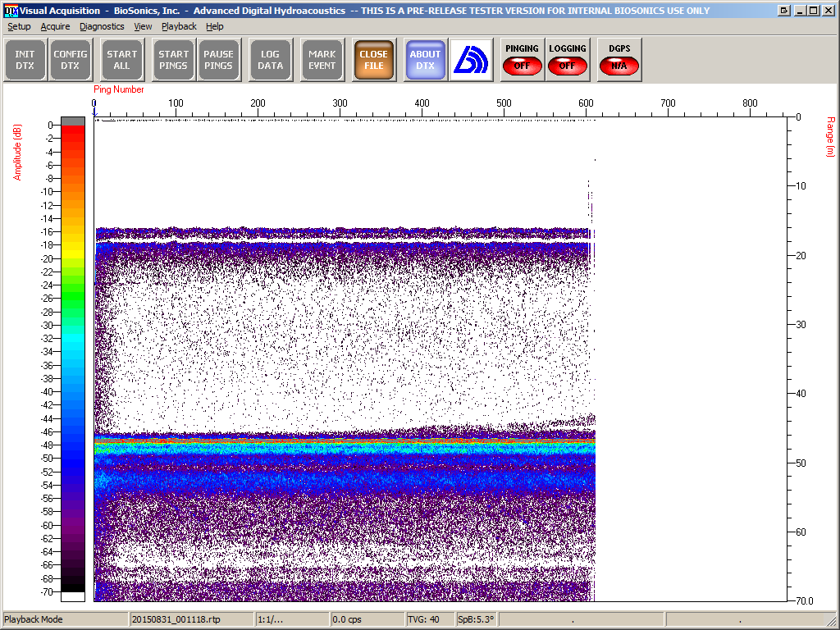This screenshot has height=630, width=840.
Task: Open the Acquire menu
Action: 55,26
